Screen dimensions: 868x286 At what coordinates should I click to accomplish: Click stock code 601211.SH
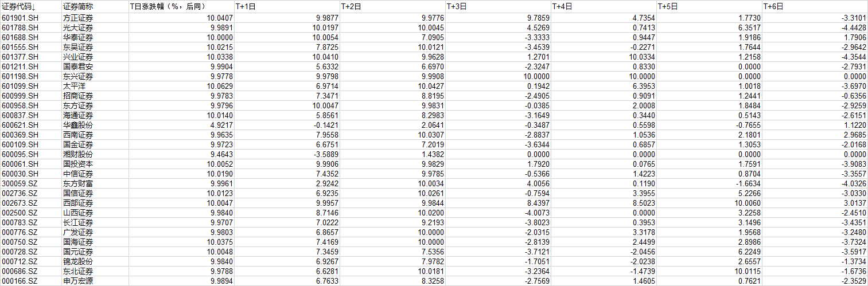21,66
